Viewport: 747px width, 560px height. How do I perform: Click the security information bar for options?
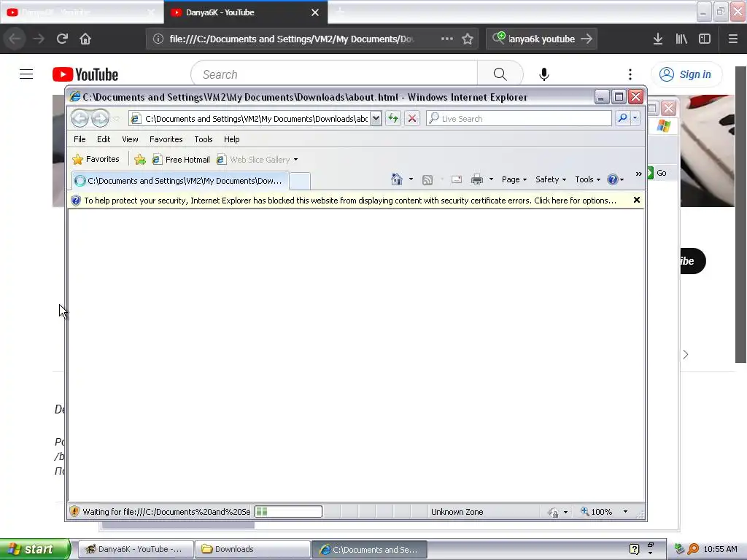[350, 201]
